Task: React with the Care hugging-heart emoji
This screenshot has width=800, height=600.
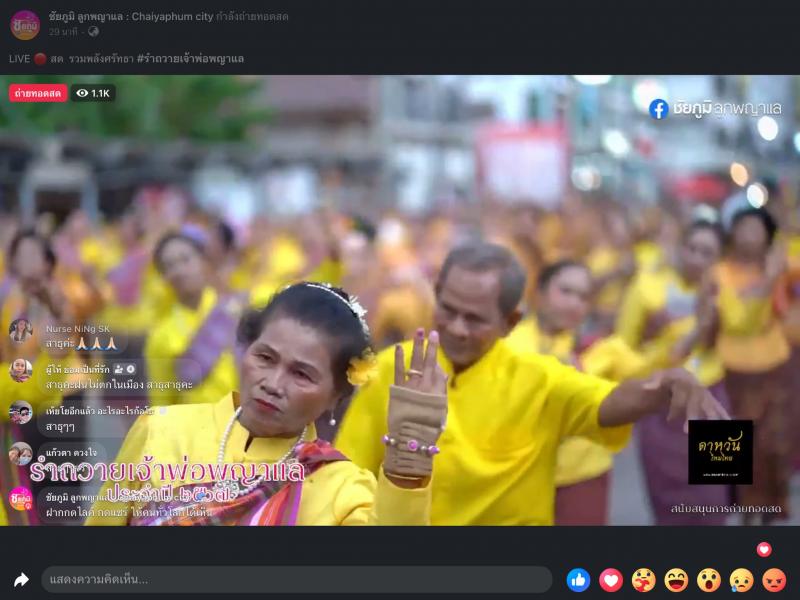Action: [x=643, y=580]
